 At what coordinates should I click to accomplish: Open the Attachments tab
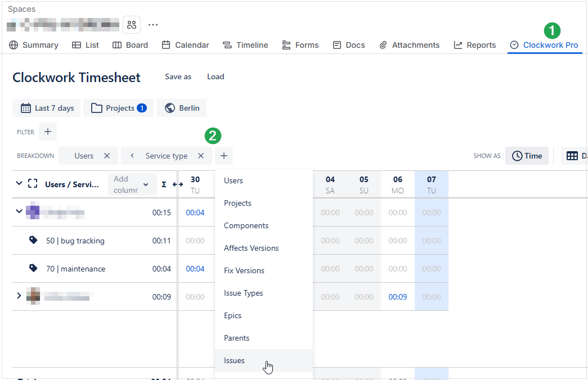click(x=409, y=45)
